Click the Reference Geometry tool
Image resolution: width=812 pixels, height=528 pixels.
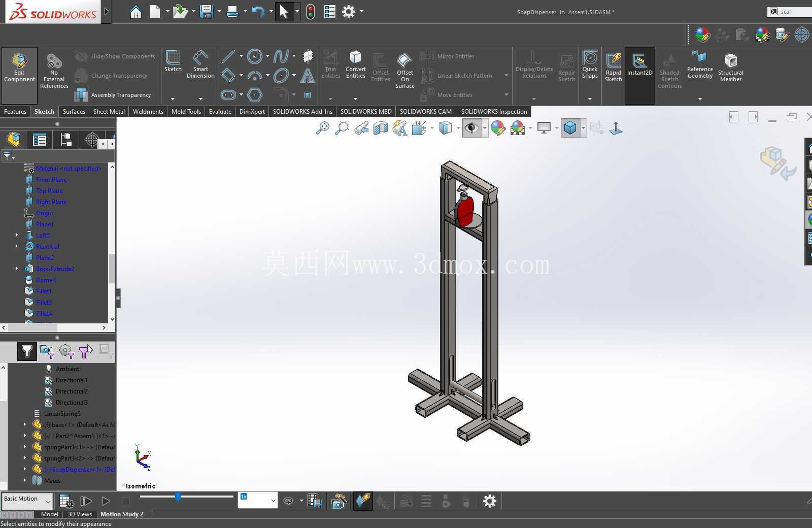[700, 65]
